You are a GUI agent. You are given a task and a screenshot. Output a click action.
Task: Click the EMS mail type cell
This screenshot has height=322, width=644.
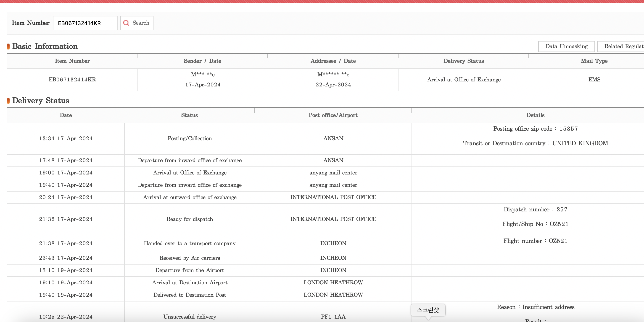(x=594, y=80)
